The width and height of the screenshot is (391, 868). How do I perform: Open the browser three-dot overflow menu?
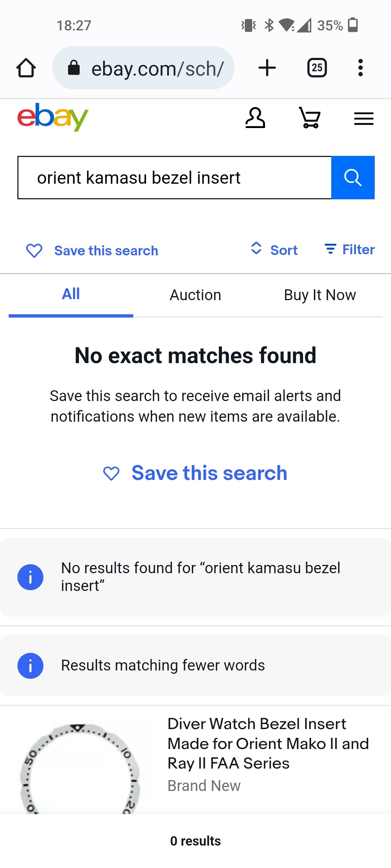pyautogui.click(x=360, y=68)
